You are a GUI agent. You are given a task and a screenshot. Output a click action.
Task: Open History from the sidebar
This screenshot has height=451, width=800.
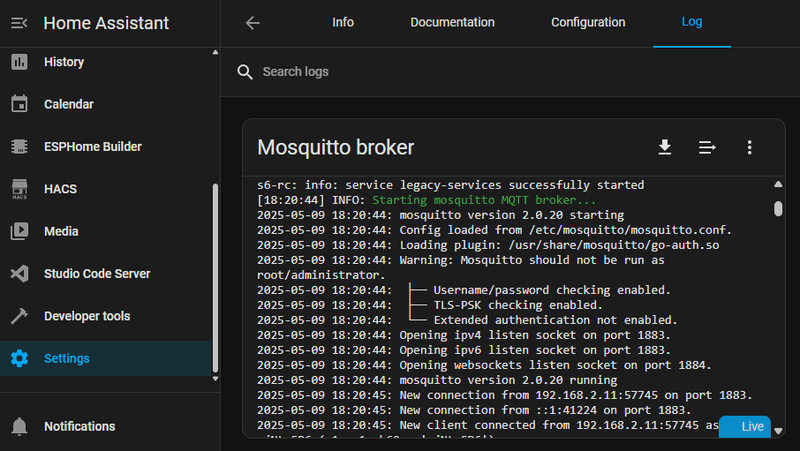[106, 62]
